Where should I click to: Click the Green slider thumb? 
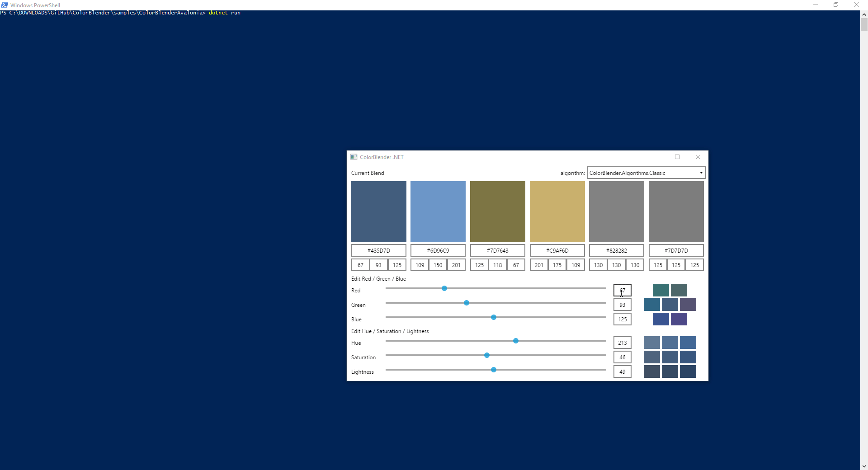466,303
